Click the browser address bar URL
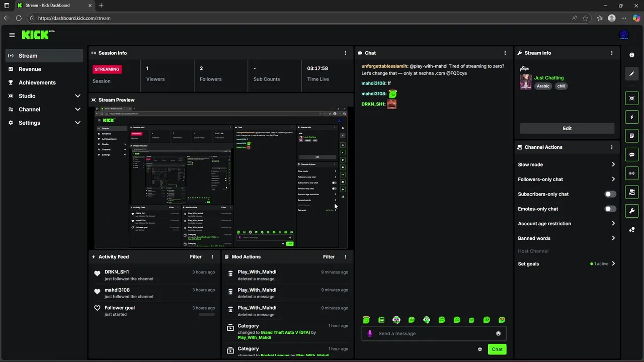The height and width of the screenshot is (362, 644). 74,18
